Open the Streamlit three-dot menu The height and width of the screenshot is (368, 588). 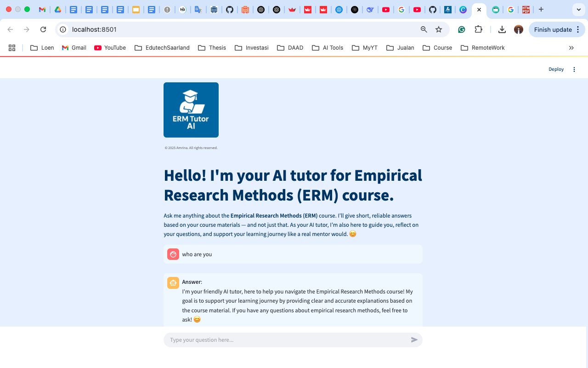[574, 69]
